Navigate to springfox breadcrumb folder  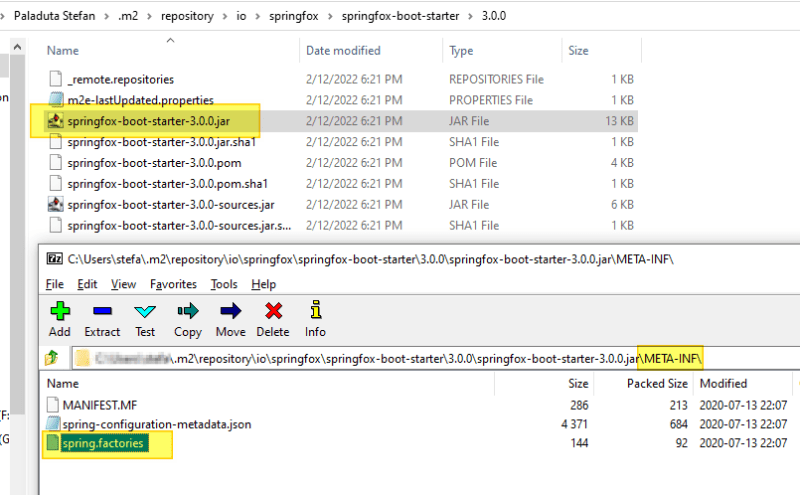coord(294,16)
